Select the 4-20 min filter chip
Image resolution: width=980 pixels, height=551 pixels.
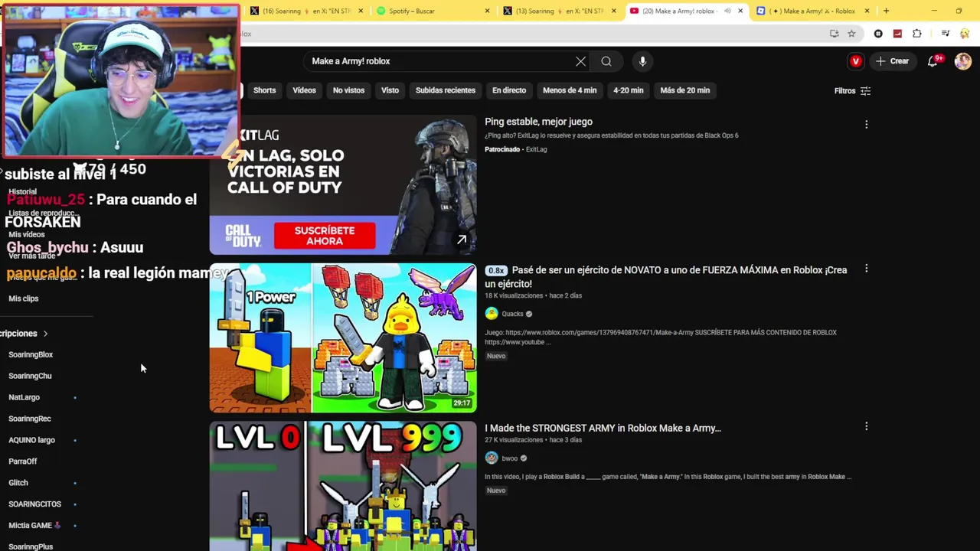click(628, 90)
